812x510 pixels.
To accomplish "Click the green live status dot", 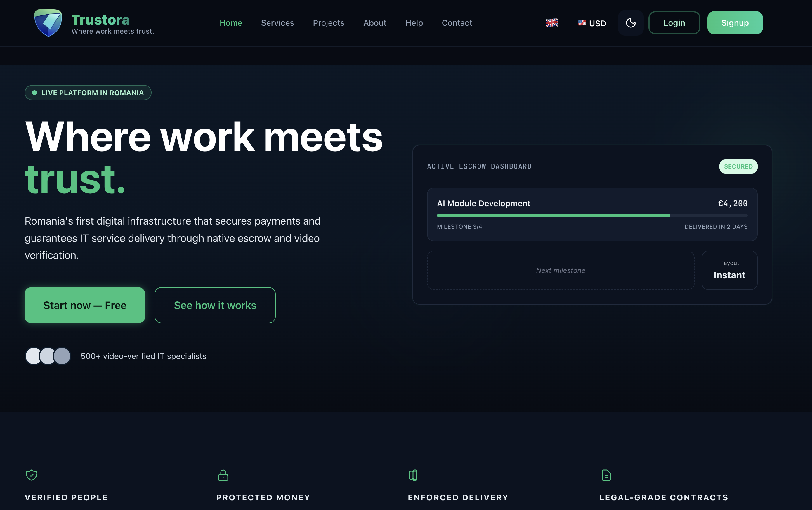I will point(34,92).
